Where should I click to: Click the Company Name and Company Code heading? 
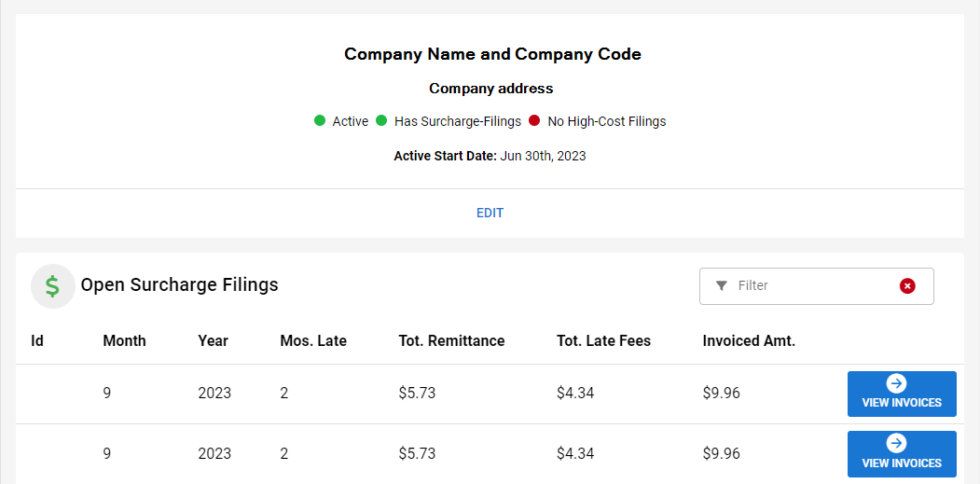(492, 54)
